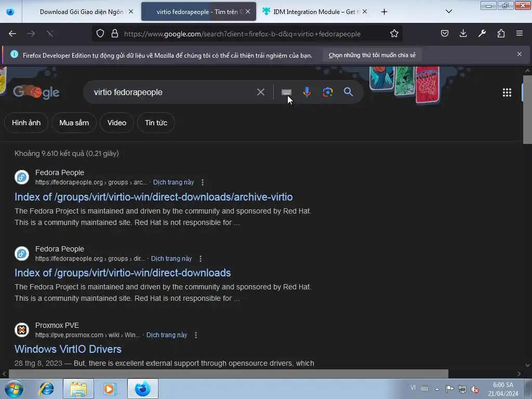The width and height of the screenshot is (532, 399).
Task: Submit search with magnifying glass icon
Action: 348,92
